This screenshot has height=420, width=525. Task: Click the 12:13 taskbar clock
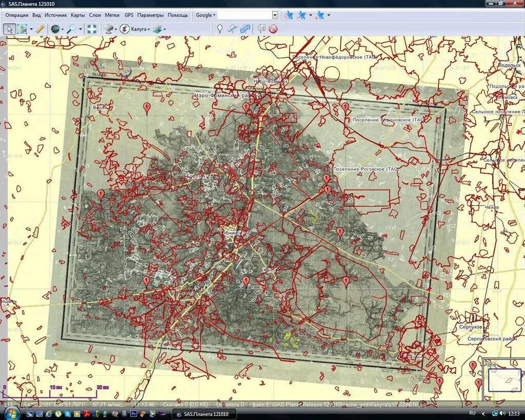(x=514, y=414)
